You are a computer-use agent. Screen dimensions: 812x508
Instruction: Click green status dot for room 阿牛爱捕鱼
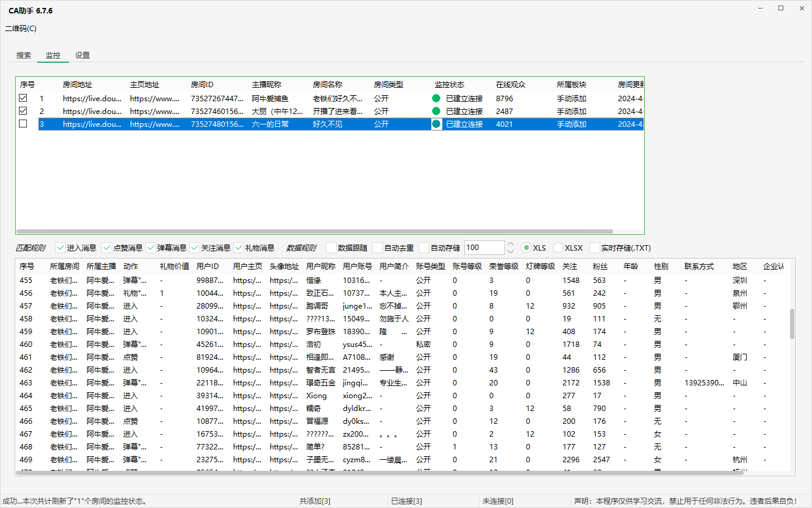tap(436, 98)
